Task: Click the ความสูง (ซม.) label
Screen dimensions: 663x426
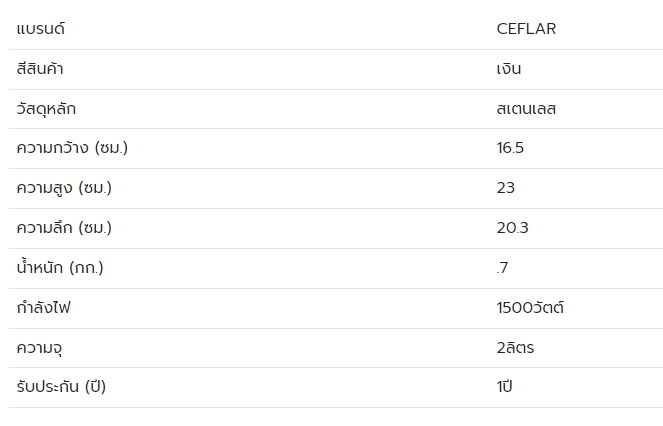Action: (x=64, y=188)
